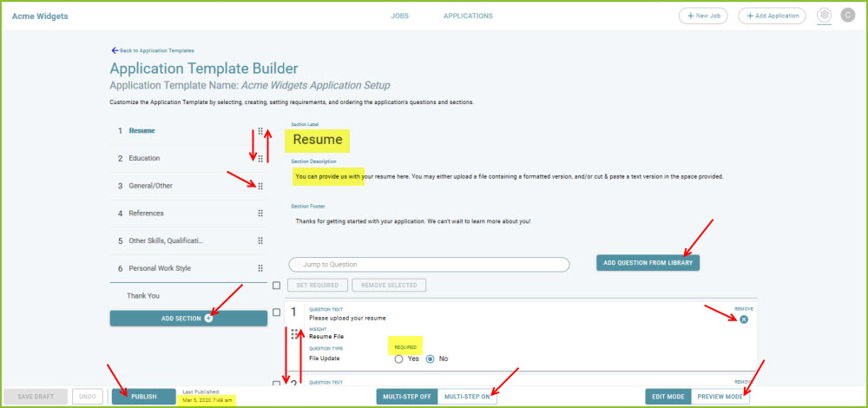The height and width of the screenshot is (408, 868).
Task: Open the user avatar C icon
Action: pos(847,16)
